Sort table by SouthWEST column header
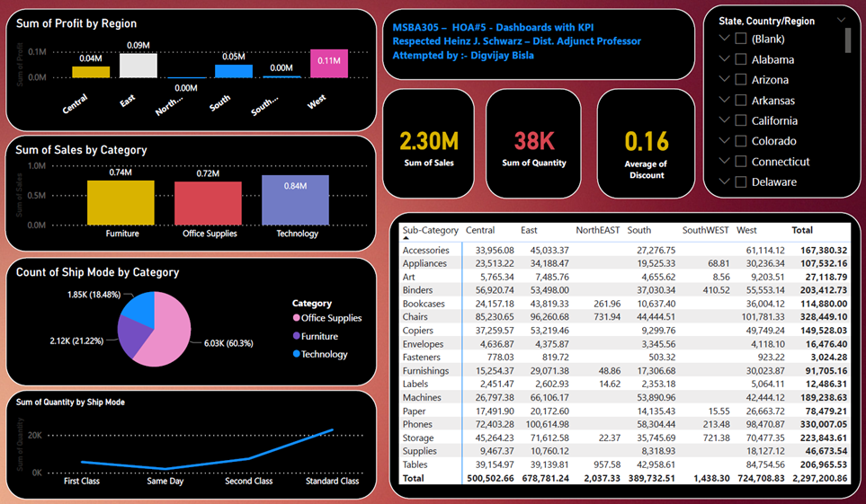 click(x=705, y=230)
